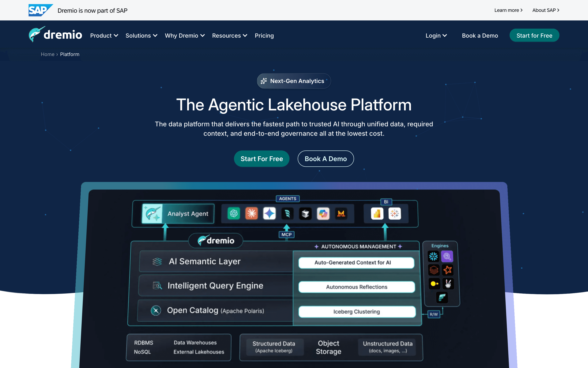The height and width of the screenshot is (368, 588).
Task: Click the BI label in diagram
Action: pos(386,202)
